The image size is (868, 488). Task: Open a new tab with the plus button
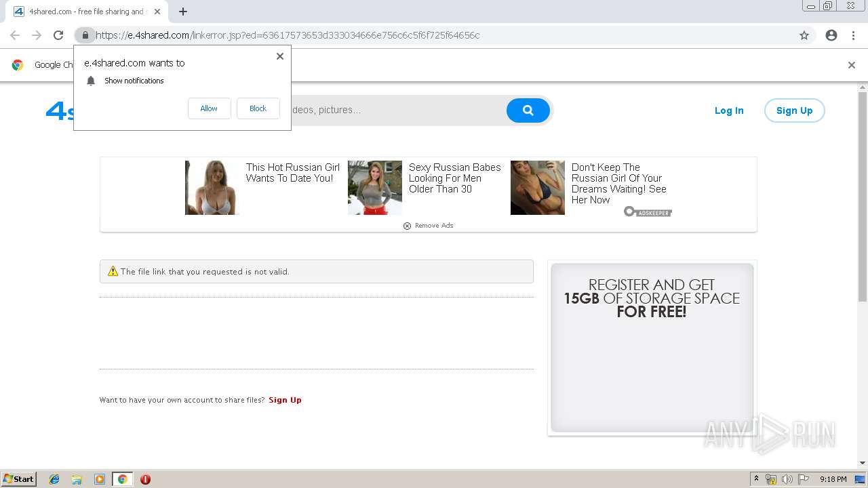click(183, 12)
